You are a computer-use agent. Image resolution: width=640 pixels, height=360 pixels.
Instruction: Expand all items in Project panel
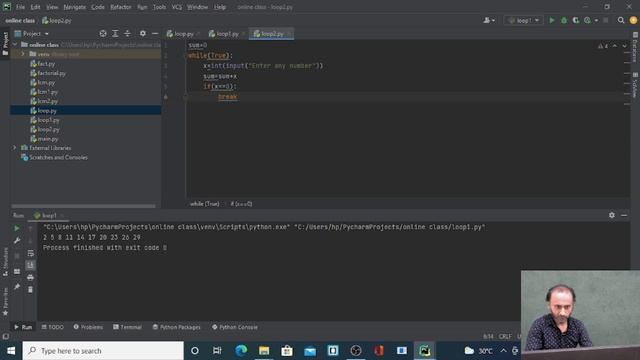[x=115, y=33]
